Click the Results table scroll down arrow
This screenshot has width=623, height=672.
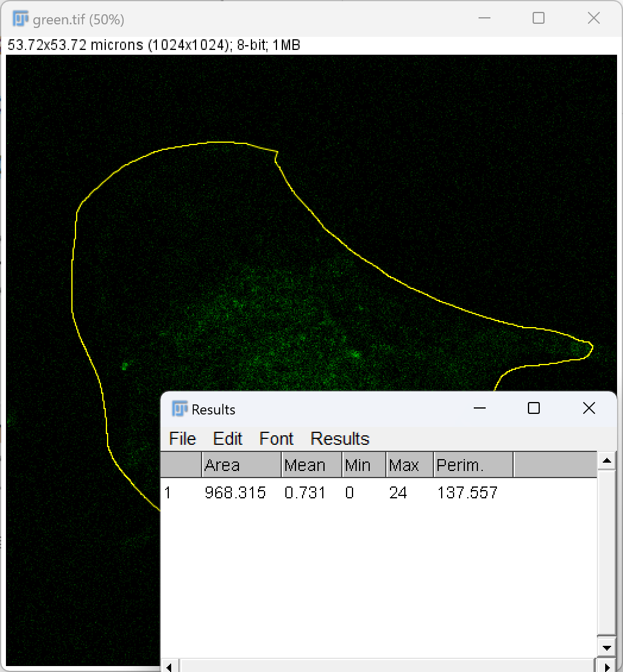tap(607, 648)
